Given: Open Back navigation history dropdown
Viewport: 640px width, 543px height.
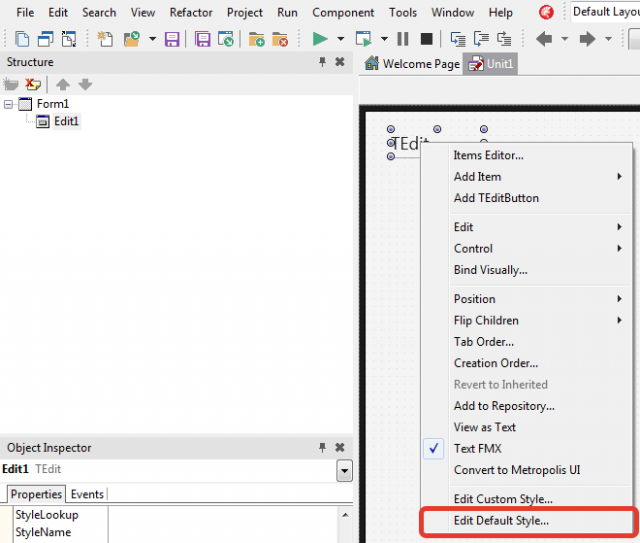Looking at the screenshot, I should tap(564, 39).
